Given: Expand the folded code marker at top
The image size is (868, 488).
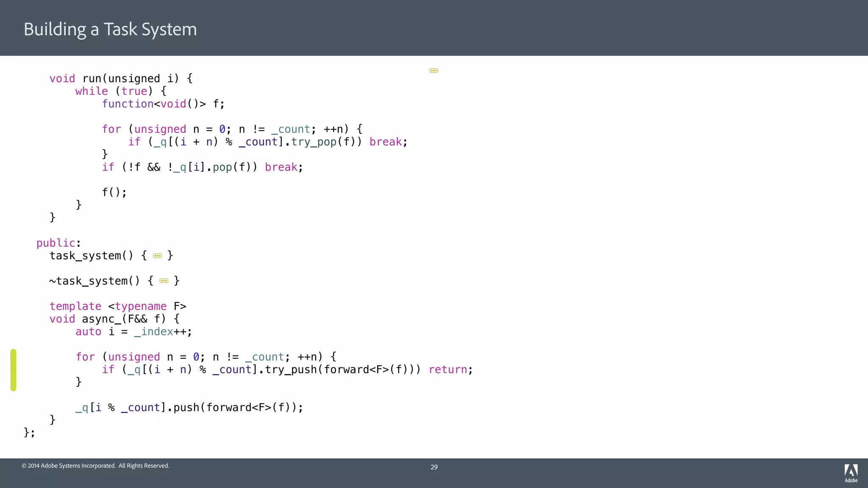Looking at the screenshot, I should (434, 70).
